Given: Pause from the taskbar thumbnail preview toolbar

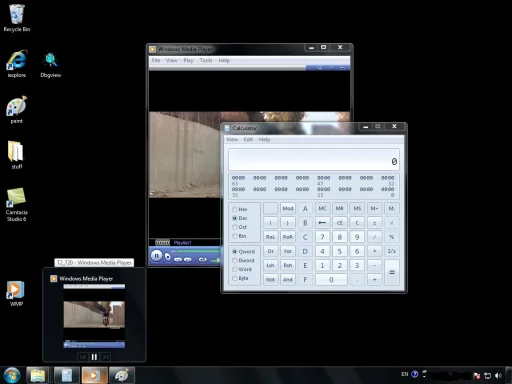Looking at the screenshot, I should pos(94,357).
